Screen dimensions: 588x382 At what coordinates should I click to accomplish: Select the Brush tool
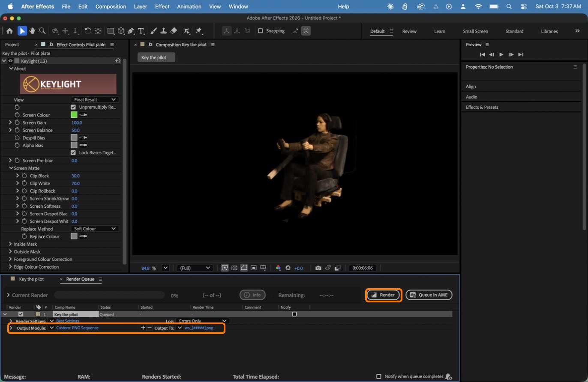click(153, 31)
